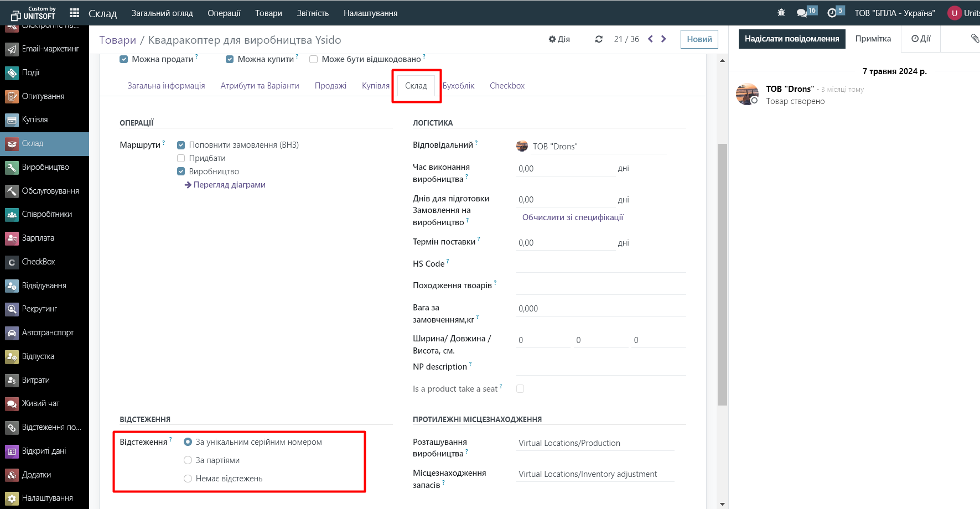Select За партіями tracking option
Screen dimensions: 980x509
[188, 460]
